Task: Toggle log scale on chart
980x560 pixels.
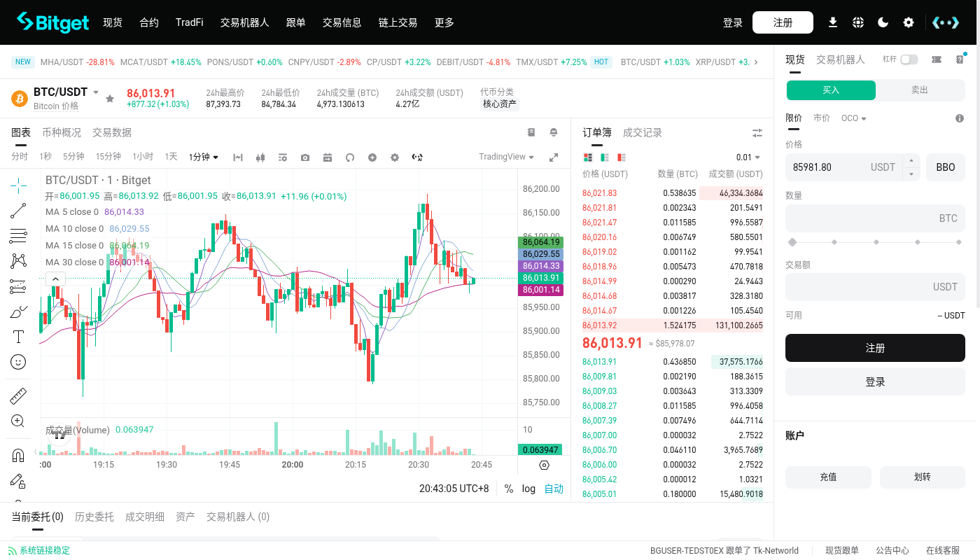Action: (x=528, y=489)
